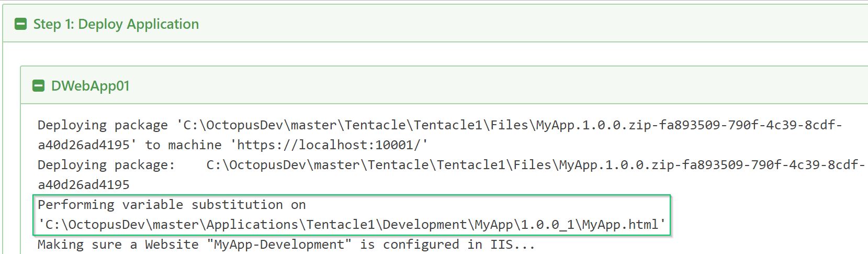Click the "Making sure a Website" log text
The height and width of the screenshot is (254, 868).
(118, 245)
